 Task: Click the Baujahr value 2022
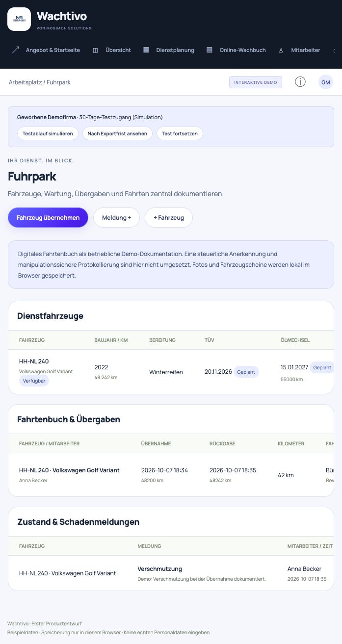point(101,367)
